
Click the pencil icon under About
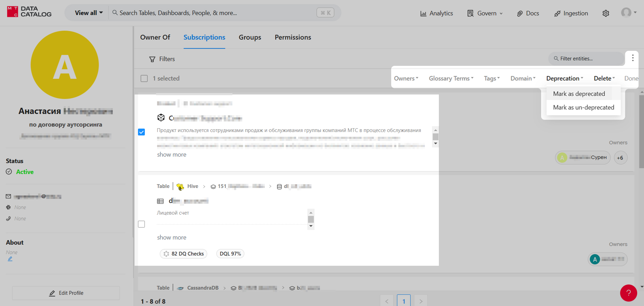click(10, 259)
